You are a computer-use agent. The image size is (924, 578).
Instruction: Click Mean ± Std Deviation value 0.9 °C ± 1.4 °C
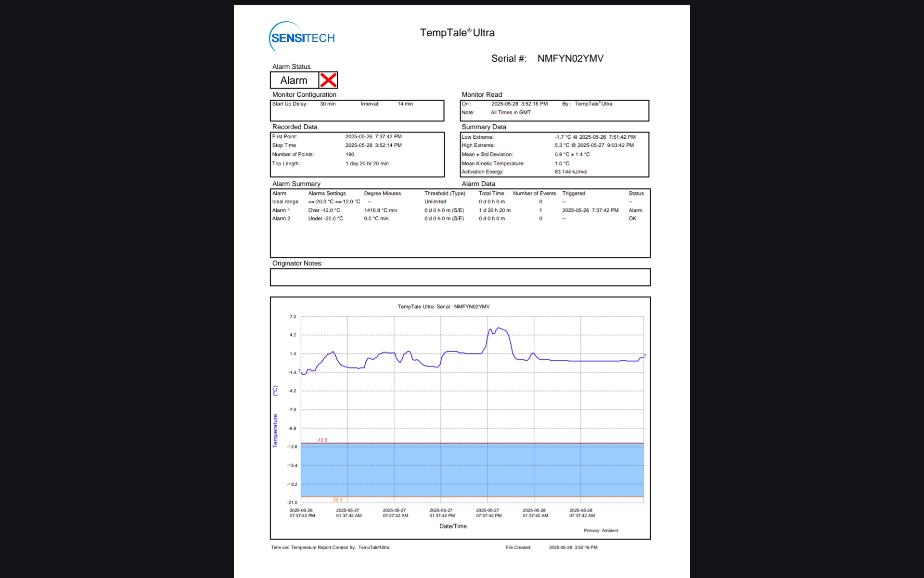pos(572,155)
